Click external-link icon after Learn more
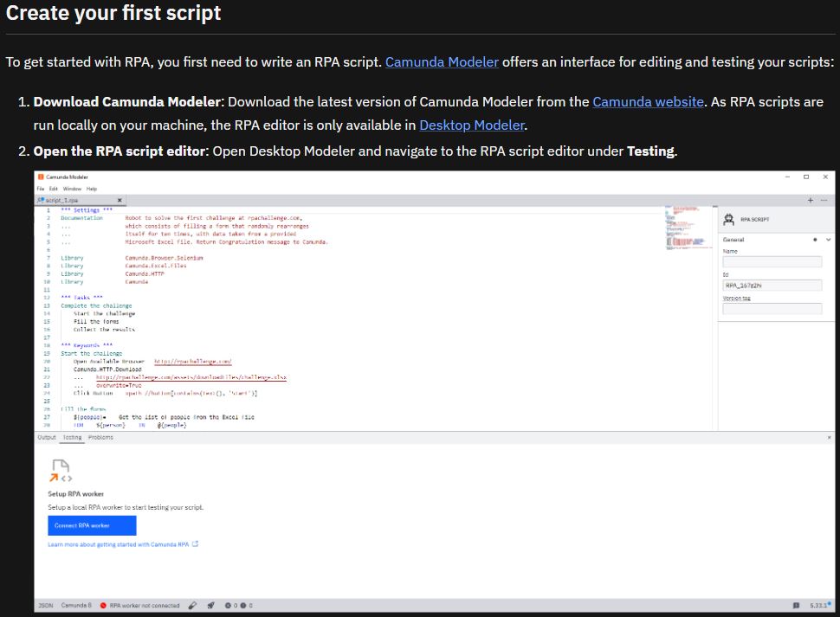This screenshot has width=840, height=617. point(196,543)
